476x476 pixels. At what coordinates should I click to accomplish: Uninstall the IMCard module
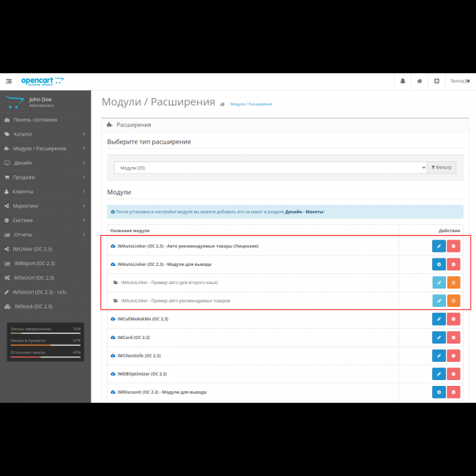(453, 337)
